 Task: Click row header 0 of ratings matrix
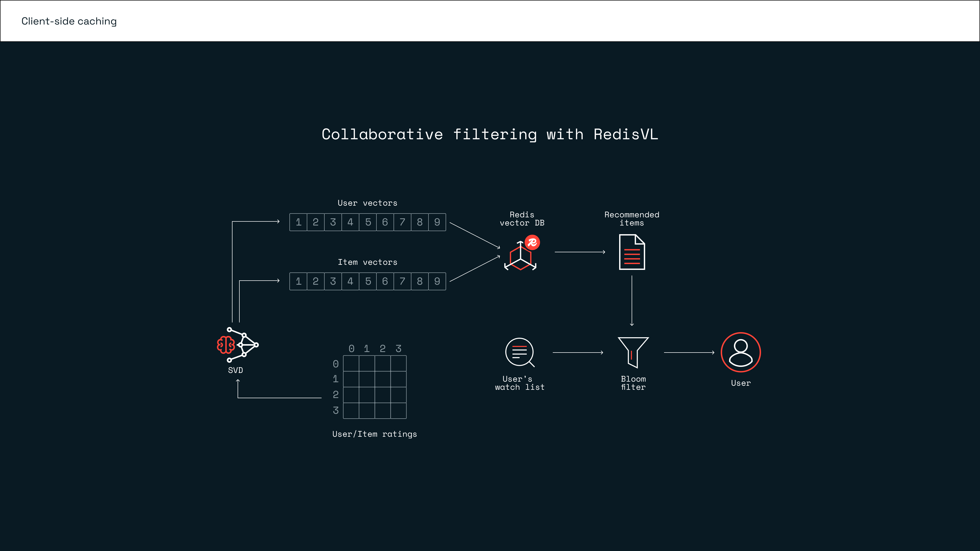click(336, 364)
